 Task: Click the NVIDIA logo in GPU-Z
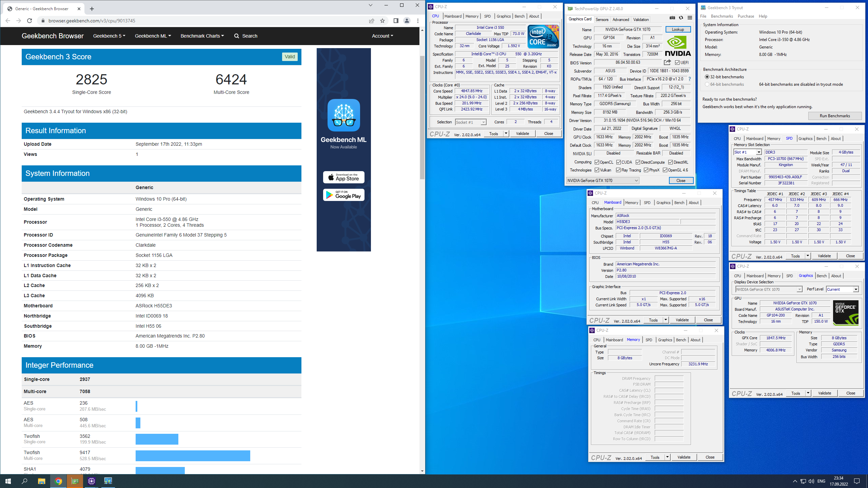click(677, 46)
